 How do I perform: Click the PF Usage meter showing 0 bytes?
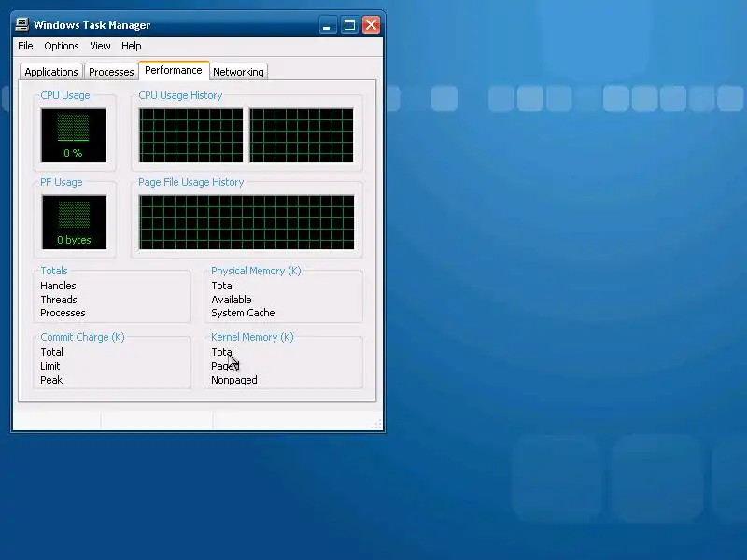74,222
